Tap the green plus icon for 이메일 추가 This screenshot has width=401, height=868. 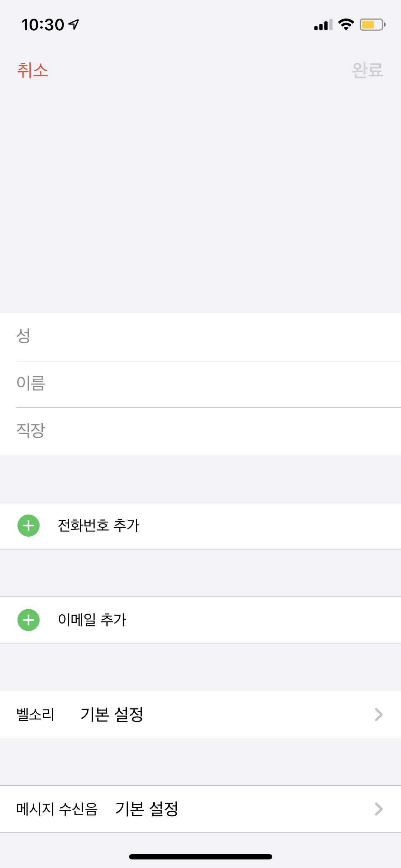tap(29, 620)
